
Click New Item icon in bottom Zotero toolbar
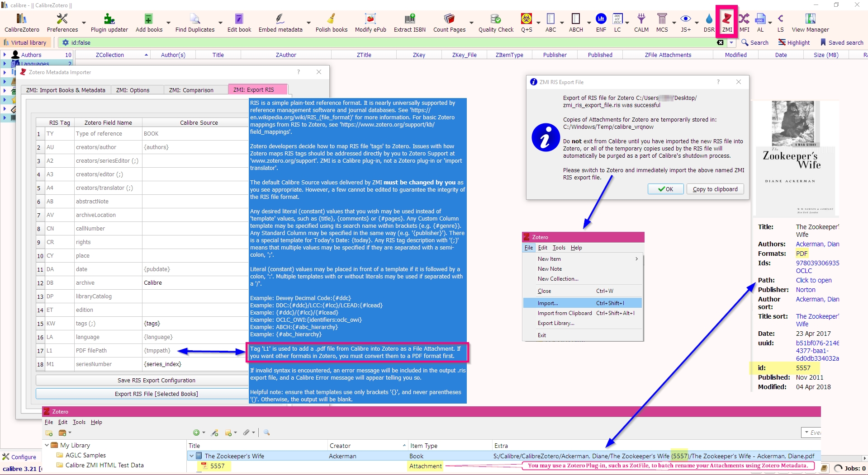pos(196,433)
